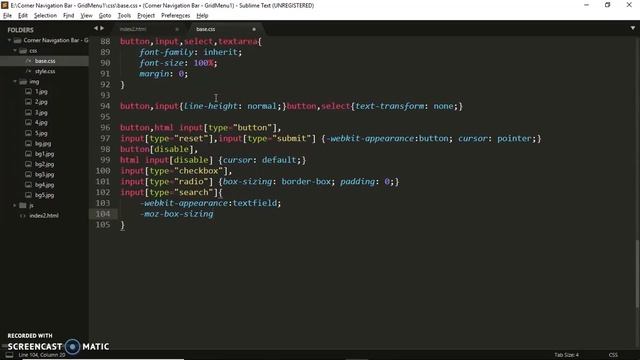Open bg4.jpg in the sidebar

coord(44,185)
